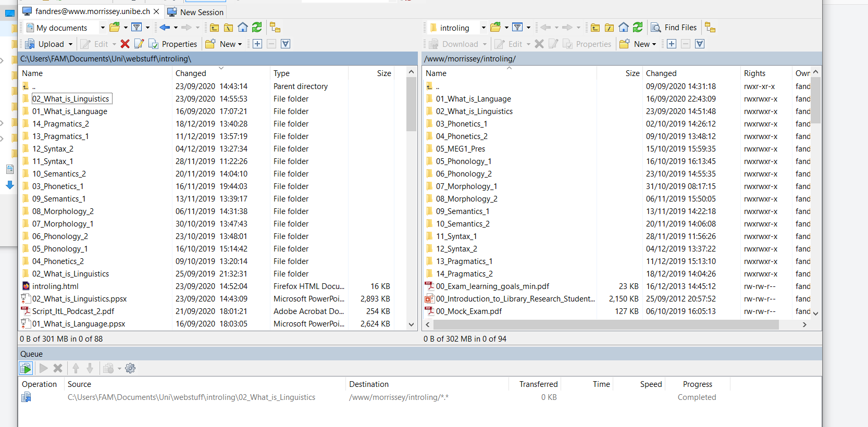Click red Delete icon in local toolbar
Screen dimensions: 868x427
click(125, 44)
